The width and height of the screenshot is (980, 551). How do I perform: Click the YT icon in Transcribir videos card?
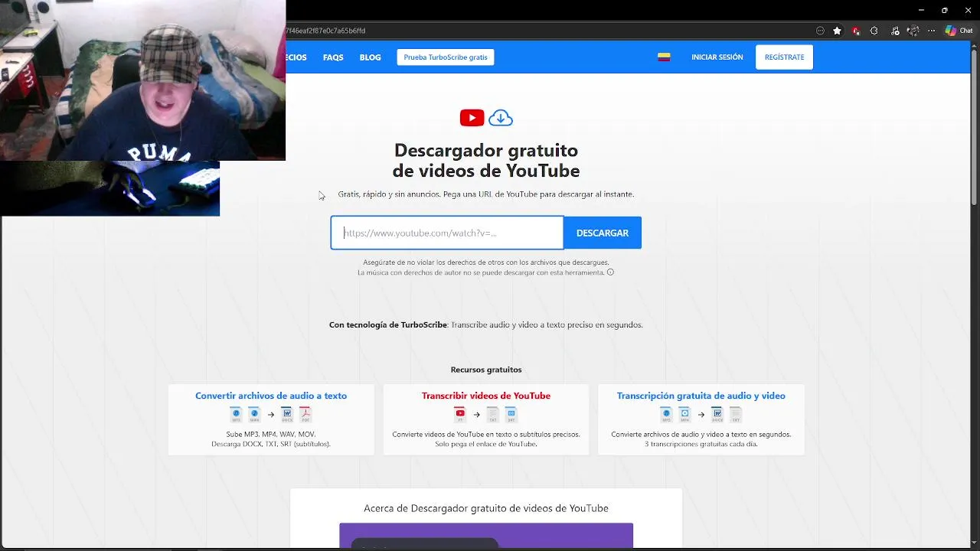(x=460, y=415)
